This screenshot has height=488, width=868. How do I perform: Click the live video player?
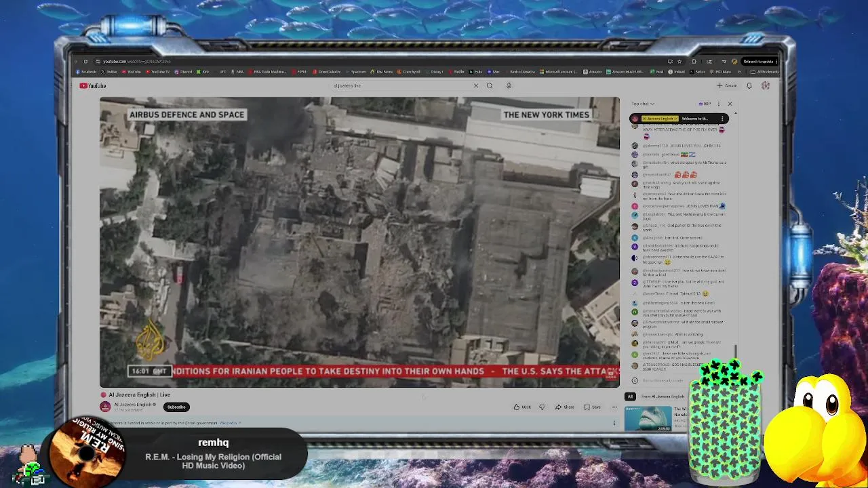pyautogui.click(x=359, y=242)
